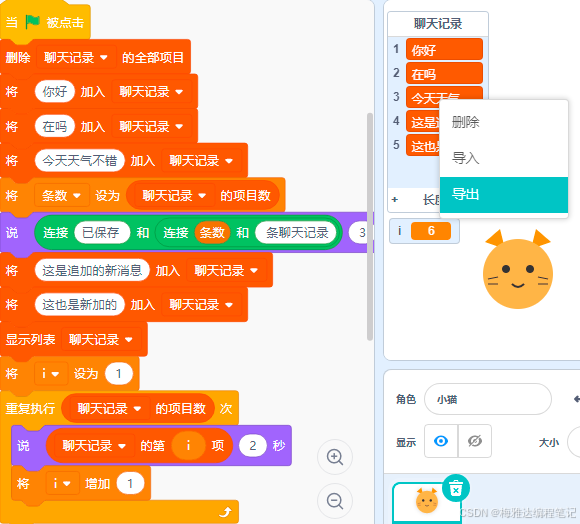The width and height of the screenshot is (580, 524).
Task: Edit the 你好 text input
Action: pyautogui.click(x=55, y=91)
